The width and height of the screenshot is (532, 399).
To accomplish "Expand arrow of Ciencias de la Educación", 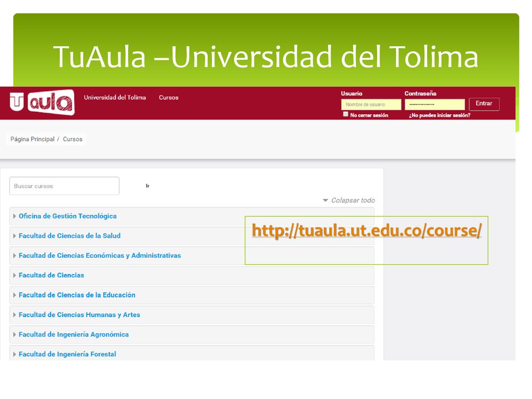I will click(x=14, y=295).
